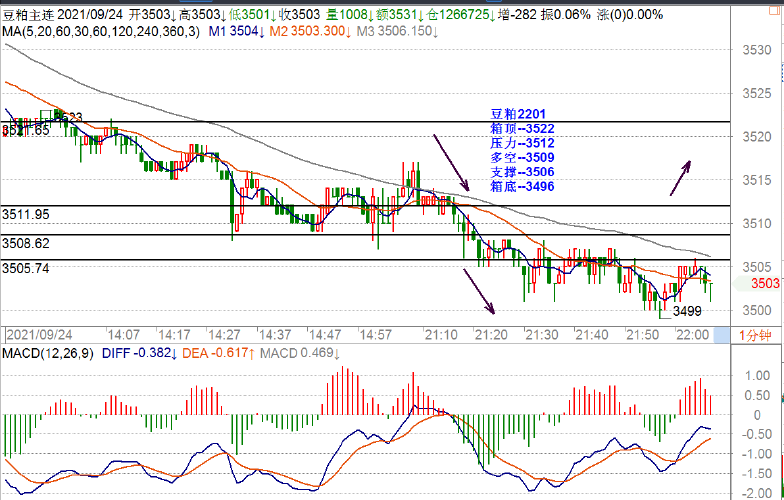
Task: Click the 2021/09/24 date on time axis
Action: coord(38,334)
